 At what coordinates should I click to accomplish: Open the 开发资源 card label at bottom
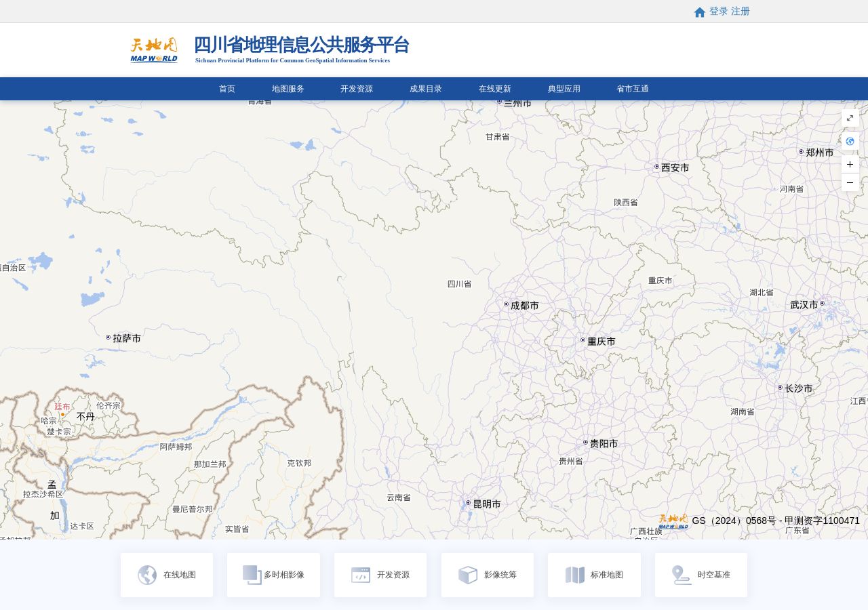pos(393,575)
